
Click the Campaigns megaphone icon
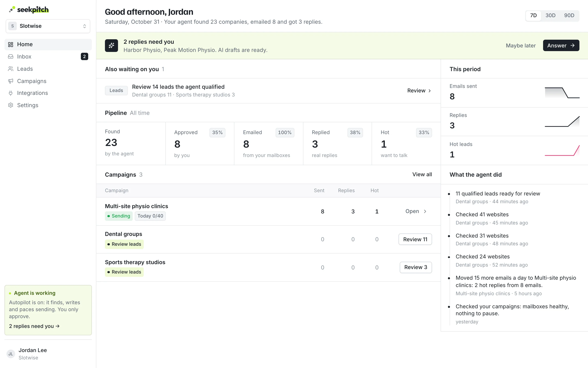10,81
